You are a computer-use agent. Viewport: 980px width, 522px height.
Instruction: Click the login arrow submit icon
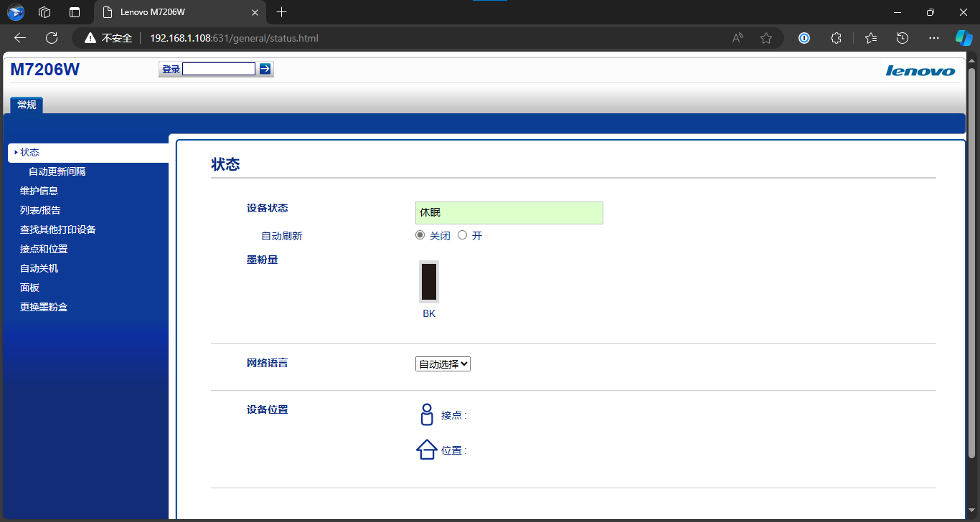265,69
